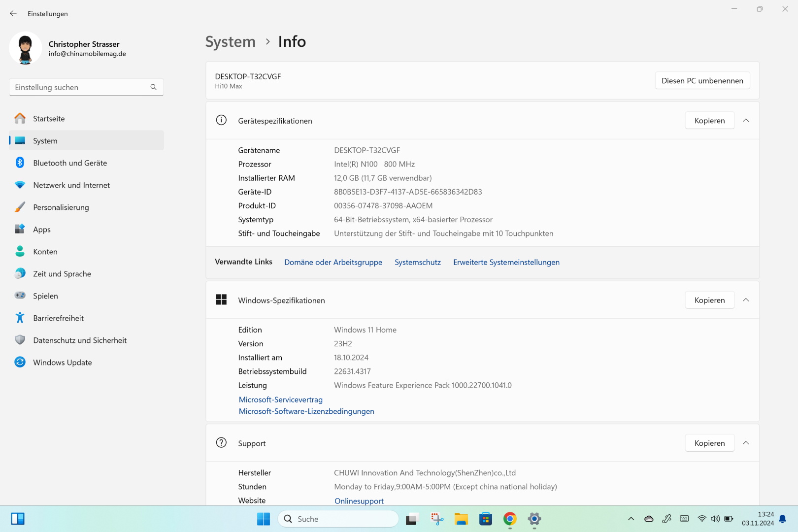Collapse the Support section
The width and height of the screenshot is (798, 532).
746,443
